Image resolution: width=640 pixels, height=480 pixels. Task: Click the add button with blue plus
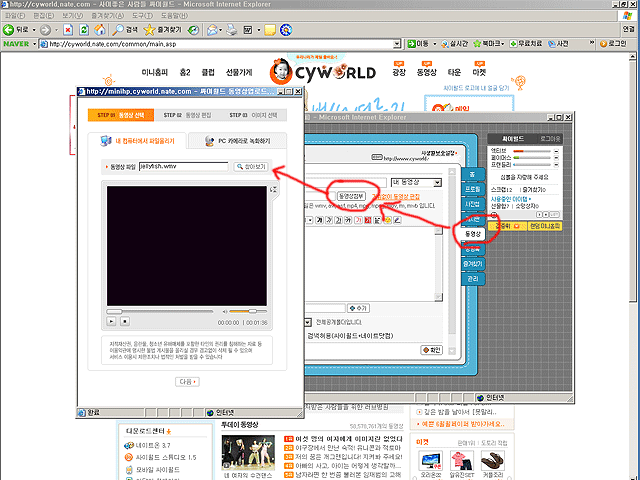[358, 308]
